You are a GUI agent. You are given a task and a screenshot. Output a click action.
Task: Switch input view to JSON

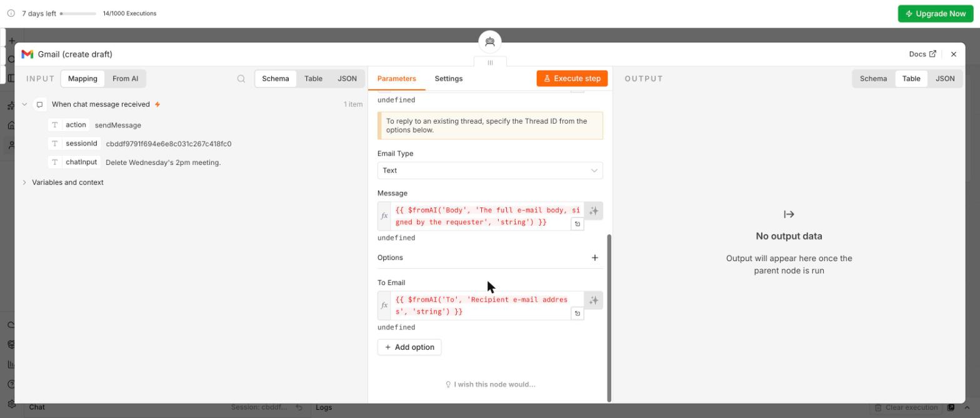coord(347,79)
